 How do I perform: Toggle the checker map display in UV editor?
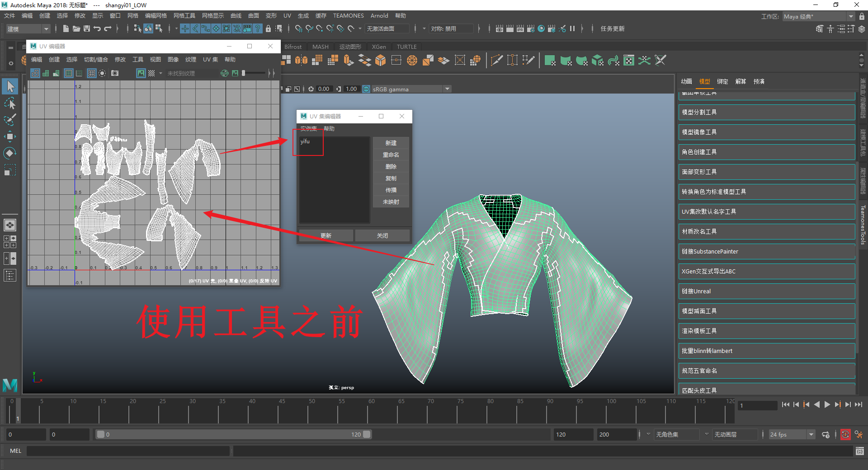(x=151, y=73)
